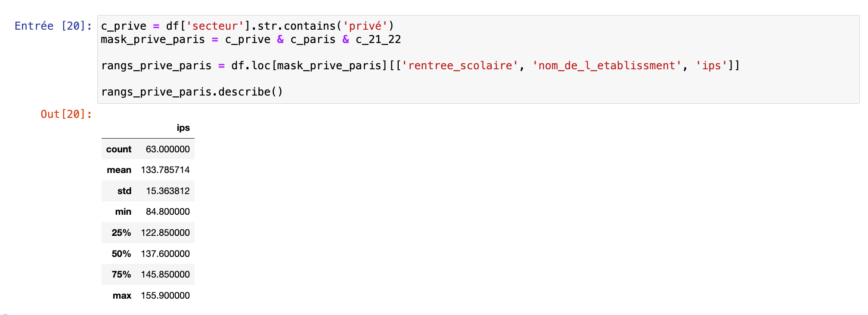The width and height of the screenshot is (868, 315).
Task: Click the ips column header
Action: point(183,128)
